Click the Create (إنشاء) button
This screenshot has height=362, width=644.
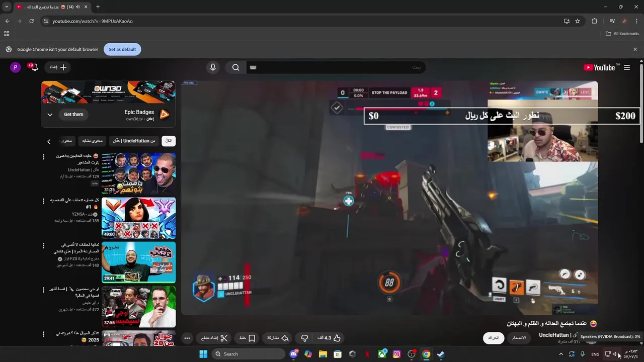tap(57, 67)
